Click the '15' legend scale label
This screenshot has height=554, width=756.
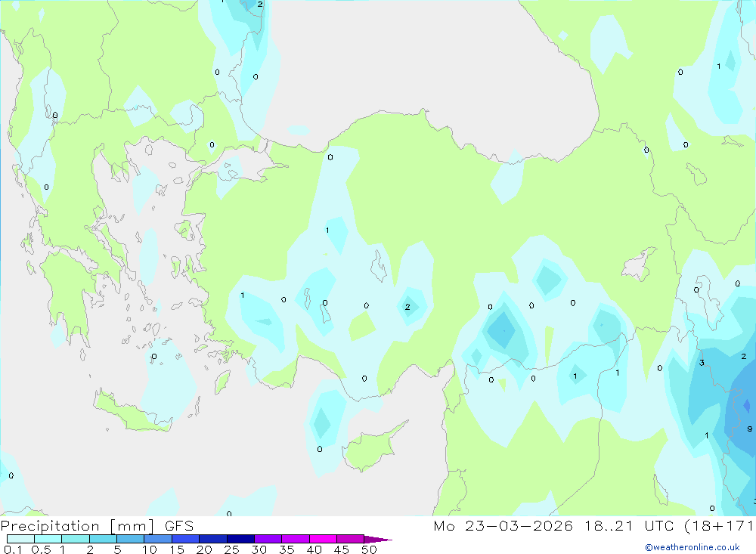point(176,549)
